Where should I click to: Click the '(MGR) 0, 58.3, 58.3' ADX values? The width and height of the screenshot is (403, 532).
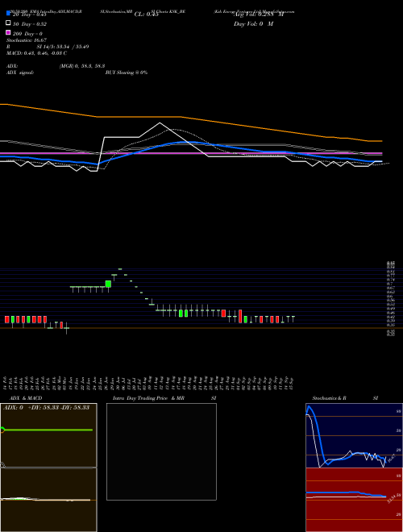[x=82, y=66]
